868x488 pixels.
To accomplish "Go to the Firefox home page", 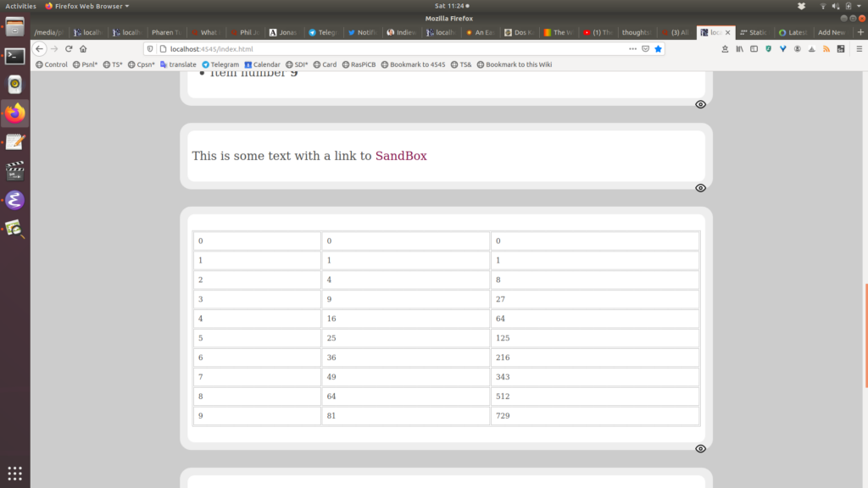I will [x=83, y=48].
